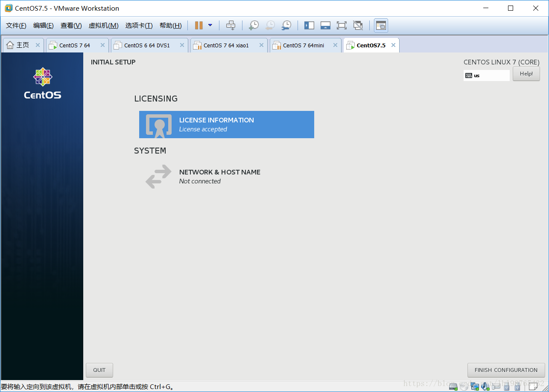Open the 编辑(E) menu

coord(44,26)
